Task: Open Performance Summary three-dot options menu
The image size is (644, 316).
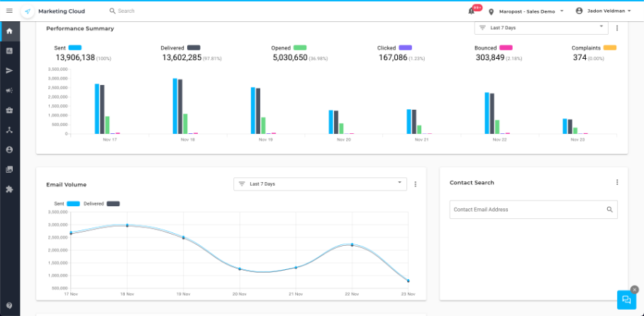Action: tap(617, 28)
